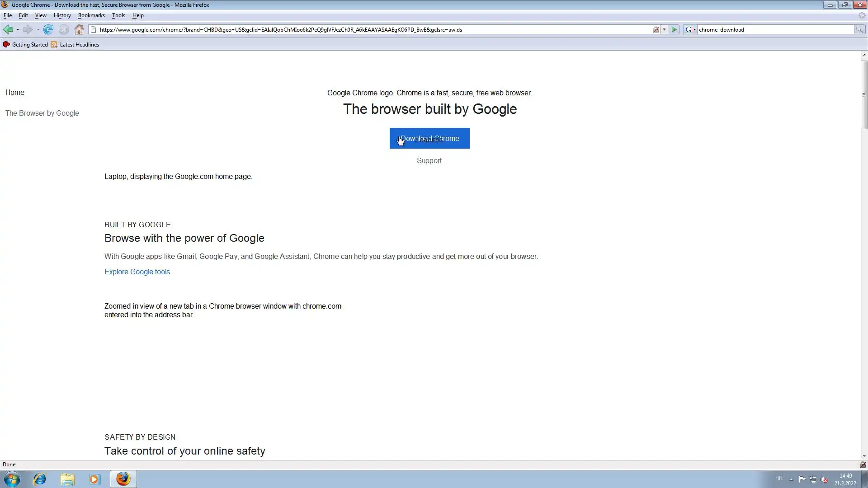Image resolution: width=868 pixels, height=488 pixels.
Task: Open Internet Explorer from taskbar
Action: click(40, 479)
